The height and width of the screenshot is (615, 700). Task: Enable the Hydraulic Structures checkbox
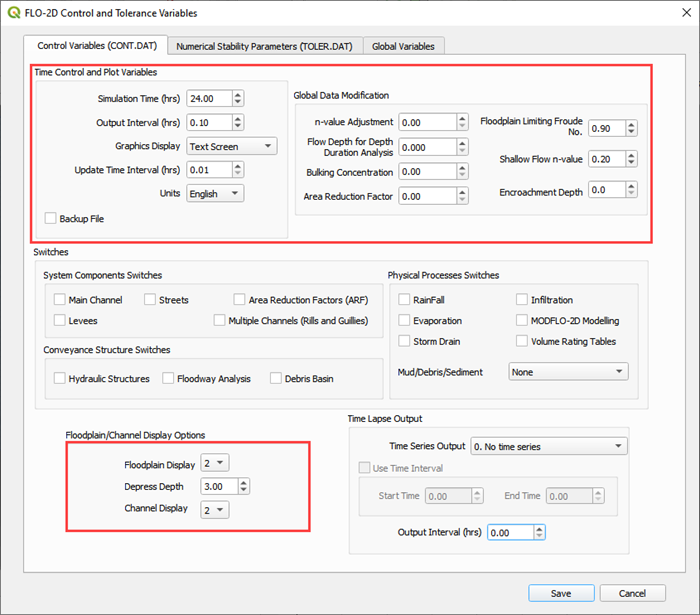click(60, 379)
